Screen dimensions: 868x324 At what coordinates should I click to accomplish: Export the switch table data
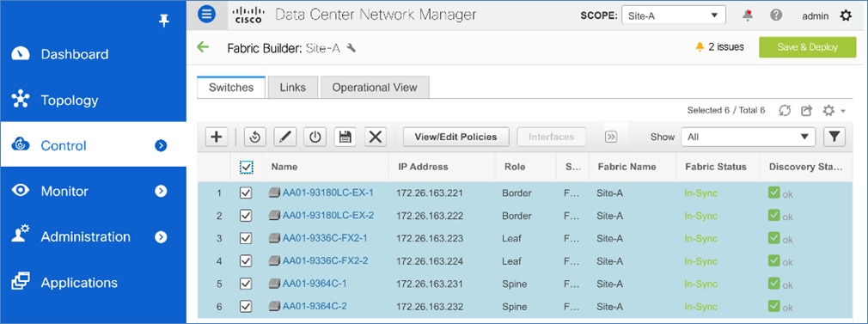(806, 111)
